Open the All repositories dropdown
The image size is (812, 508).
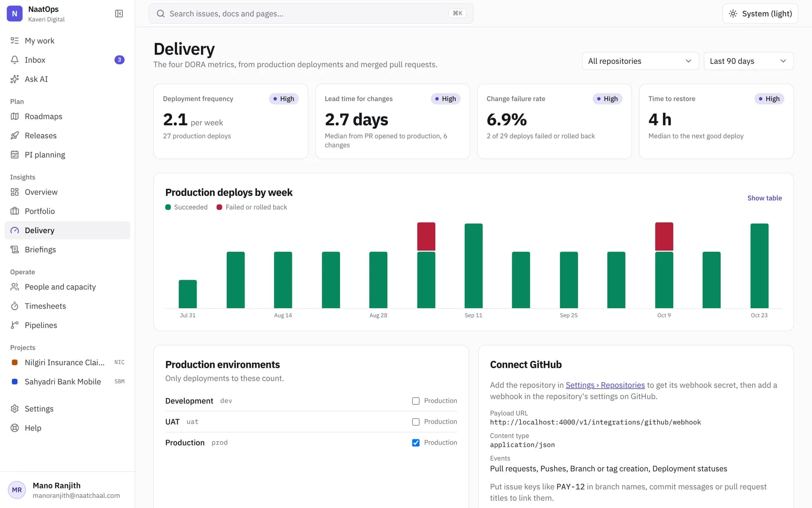640,61
